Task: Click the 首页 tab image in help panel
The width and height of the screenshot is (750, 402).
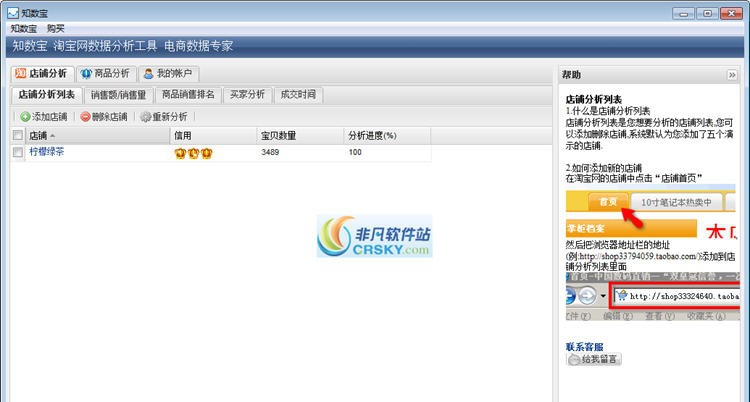Action: click(607, 202)
